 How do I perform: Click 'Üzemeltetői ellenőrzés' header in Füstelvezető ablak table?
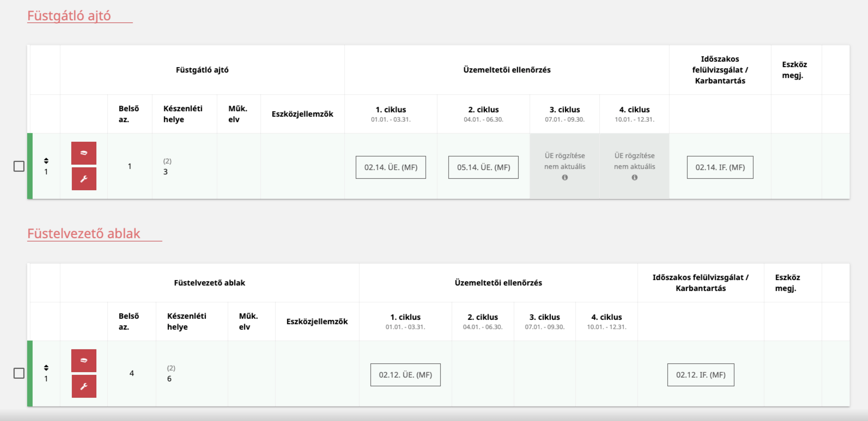(x=498, y=283)
